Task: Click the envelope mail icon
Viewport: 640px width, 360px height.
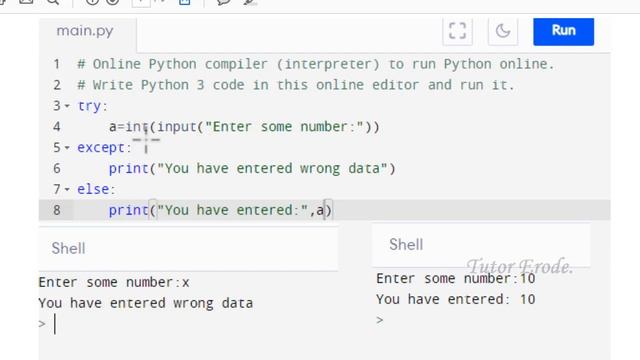Action: 26,2
